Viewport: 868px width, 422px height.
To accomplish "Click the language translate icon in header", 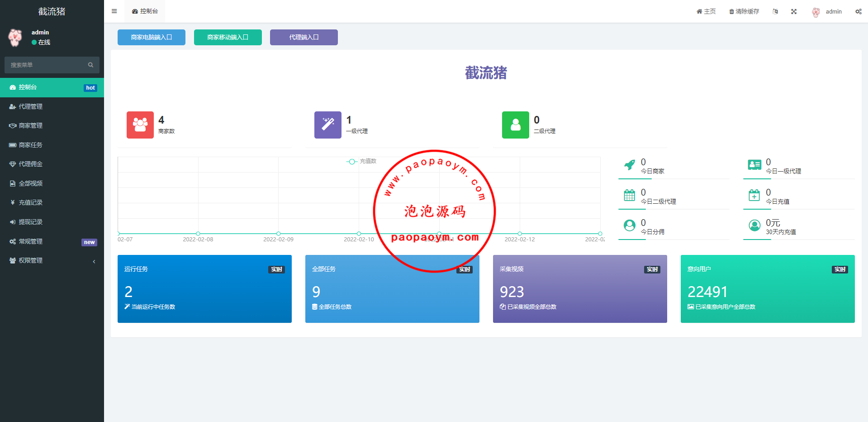I will coord(775,11).
